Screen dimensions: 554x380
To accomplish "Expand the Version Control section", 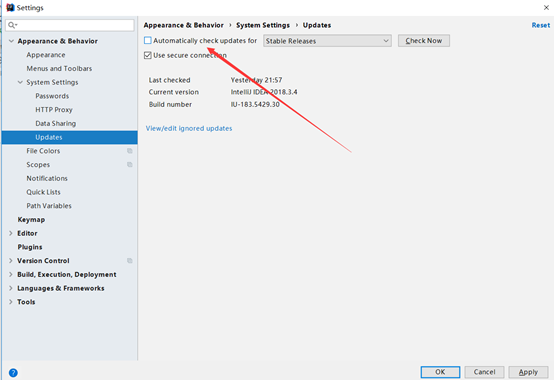I will pos(11,261).
